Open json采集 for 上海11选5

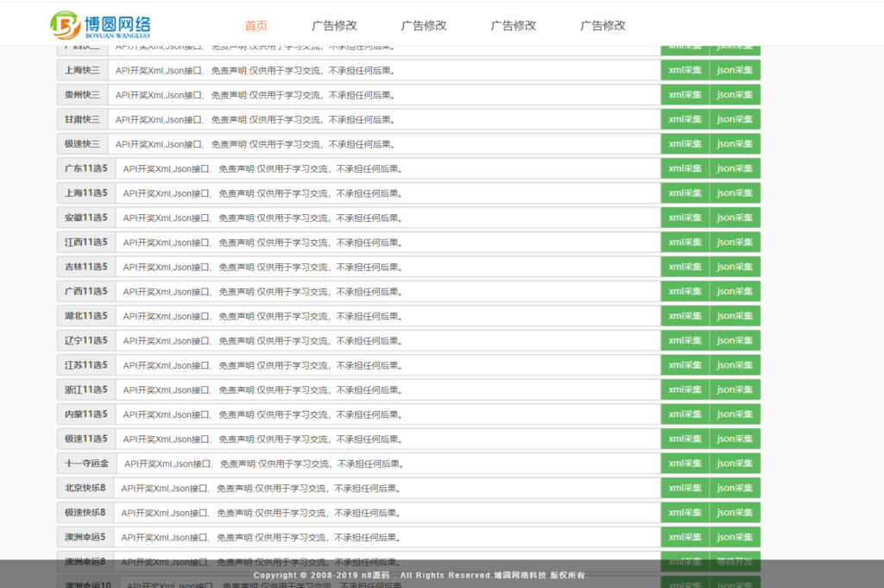click(x=735, y=193)
